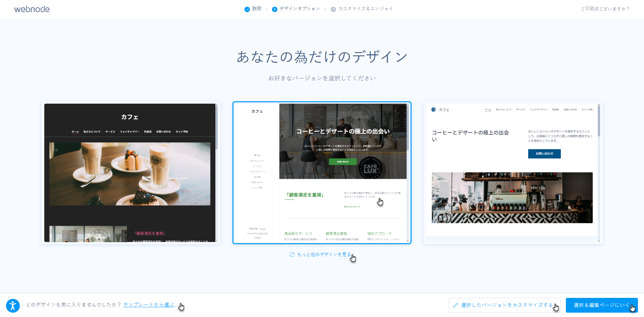Click the 「顧客満足を重視」 heading in middle preview
The height and width of the screenshot is (317, 644).
coord(305,195)
